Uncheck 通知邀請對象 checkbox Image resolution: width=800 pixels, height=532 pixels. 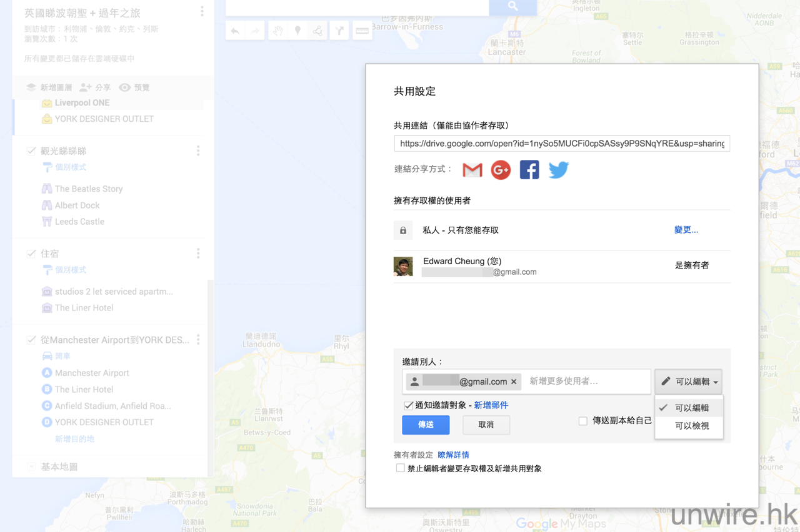point(408,405)
